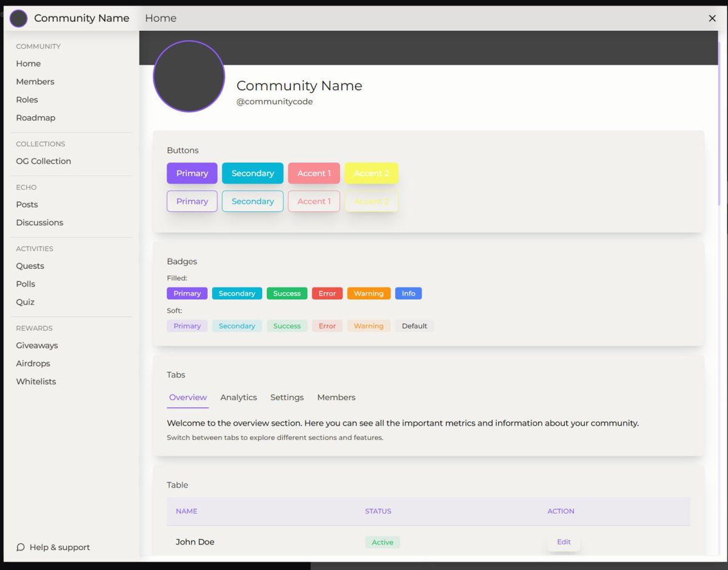The height and width of the screenshot is (570, 728).
Task: Open Giveaways under Rewards
Action: coord(37,346)
